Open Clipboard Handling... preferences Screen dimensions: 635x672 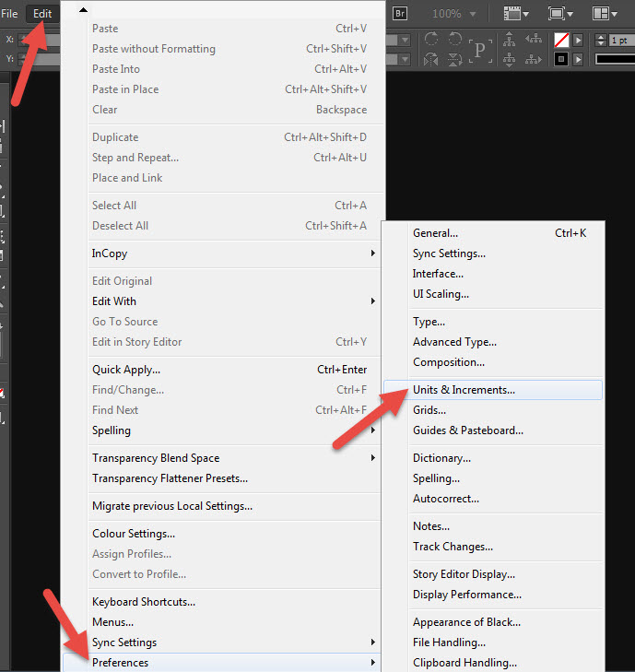tap(493, 663)
